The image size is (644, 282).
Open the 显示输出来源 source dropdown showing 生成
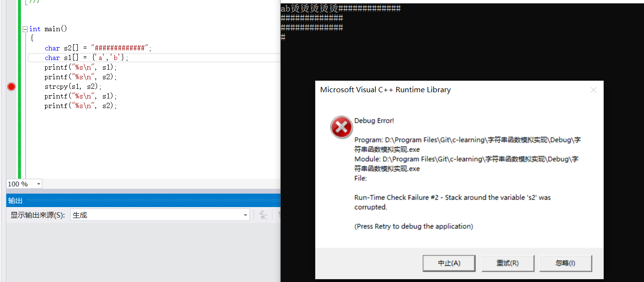point(160,215)
